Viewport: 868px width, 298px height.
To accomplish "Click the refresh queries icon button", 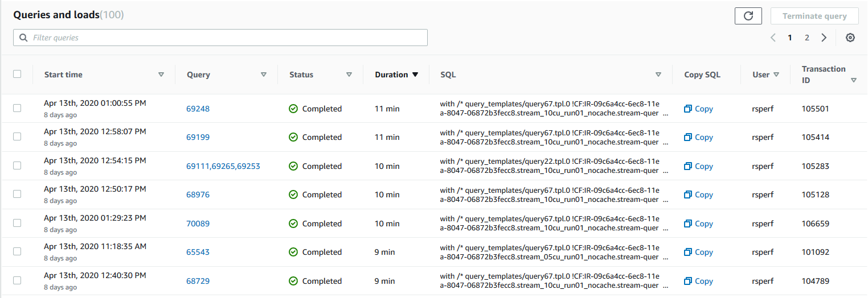I will pos(748,16).
